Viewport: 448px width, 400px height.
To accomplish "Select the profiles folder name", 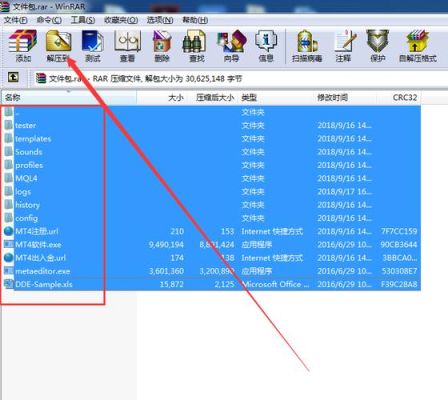I will pos(29,165).
